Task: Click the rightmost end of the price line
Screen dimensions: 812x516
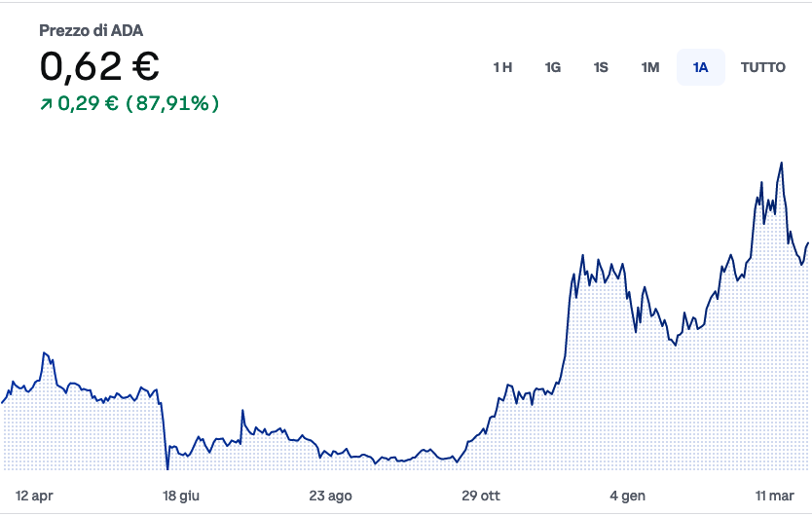Action: (x=808, y=243)
